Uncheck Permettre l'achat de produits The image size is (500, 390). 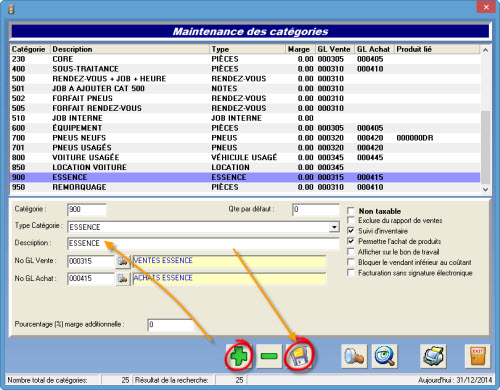click(351, 241)
